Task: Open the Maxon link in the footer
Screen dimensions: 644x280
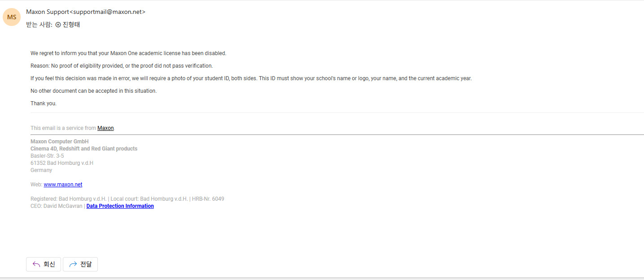Action: (x=105, y=128)
